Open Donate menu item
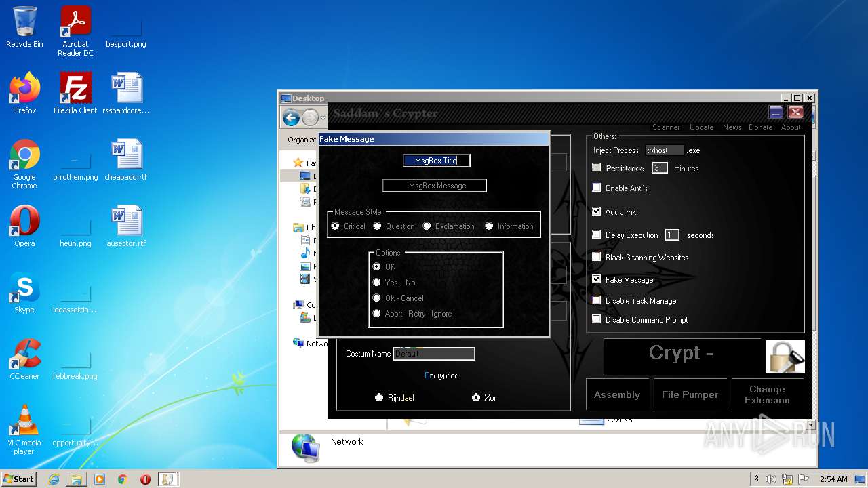The height and width of the screenshot is (488, 868). pyautogui.click(x=760, y=127)
